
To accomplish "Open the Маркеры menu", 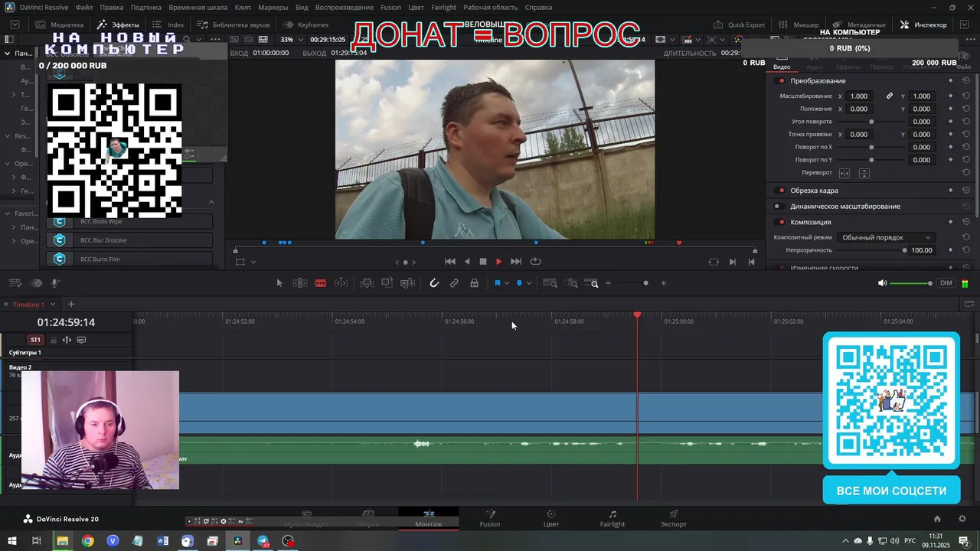I will pyautogui.click(x=273, y=8).
